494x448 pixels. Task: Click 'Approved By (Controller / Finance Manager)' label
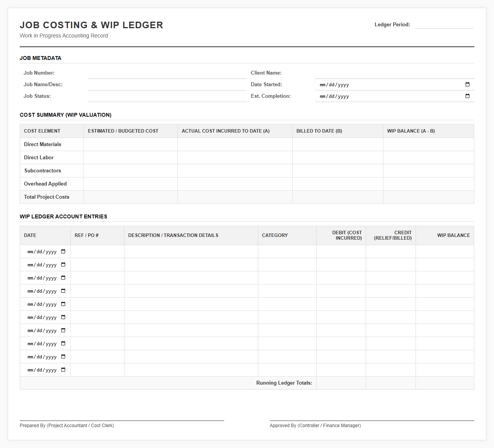[315, 426]
